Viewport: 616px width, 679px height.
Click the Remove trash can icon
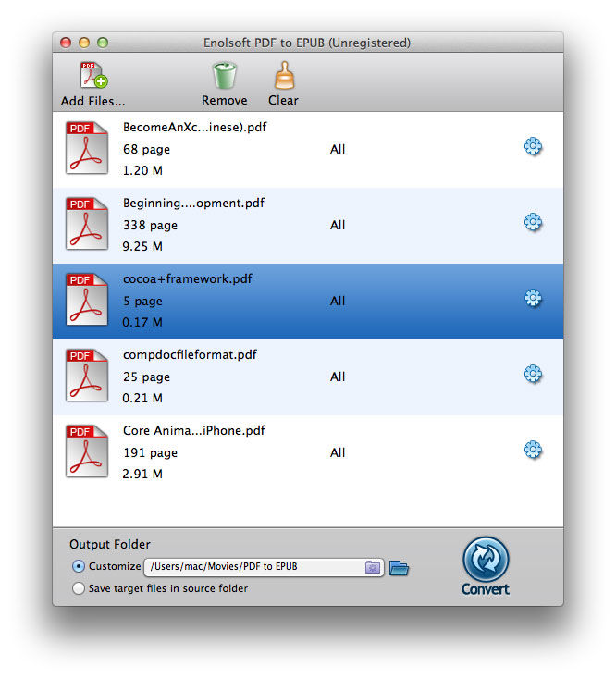224,75
